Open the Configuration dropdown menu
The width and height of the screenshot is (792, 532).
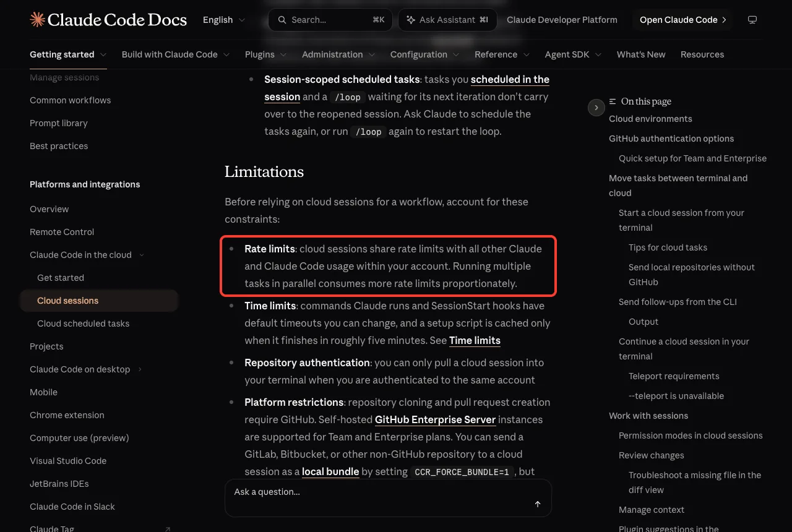pos(425,54)
